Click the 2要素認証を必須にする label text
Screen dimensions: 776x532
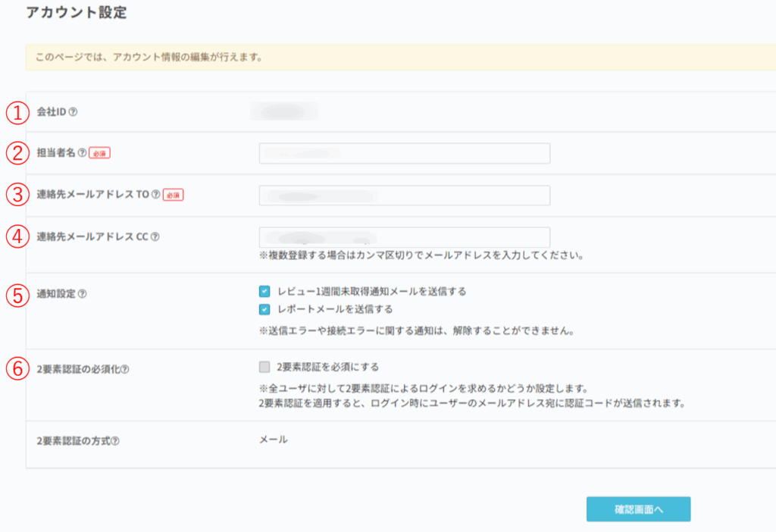[x=327, y=367]
